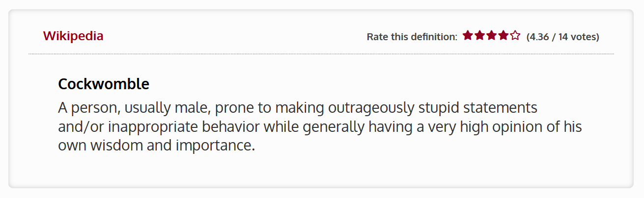Rate the definition one star
Viewport: 644px width, 198px height.
[468, 35]
